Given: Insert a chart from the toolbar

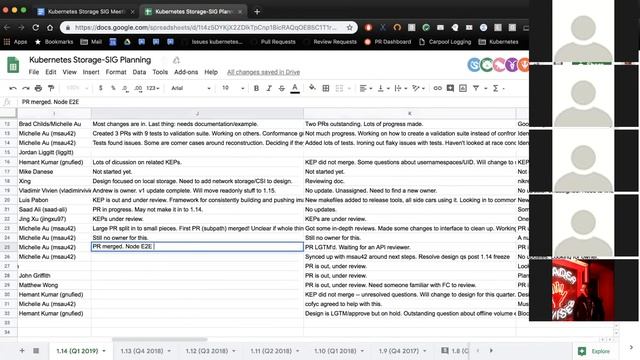Looking at the screenshot, I should (463, 88).
